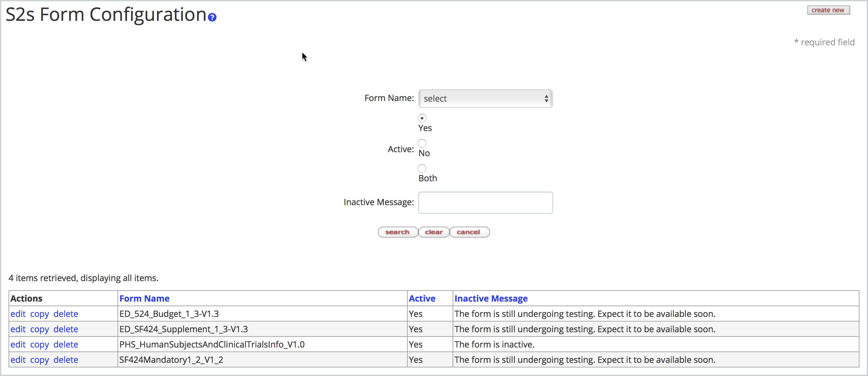Edit the PHS_HumanSubjectsAndClinicalTrialsInfo_V1.0 form
This screenshot has height=376, width=868.
tap(18, 344)
